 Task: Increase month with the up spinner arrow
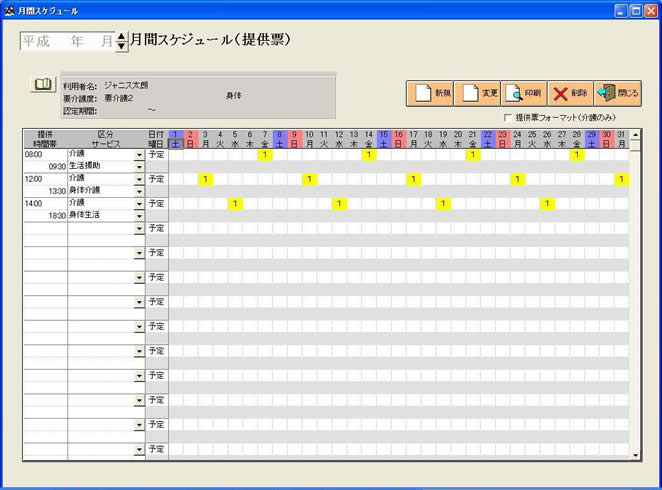[122, 37]
